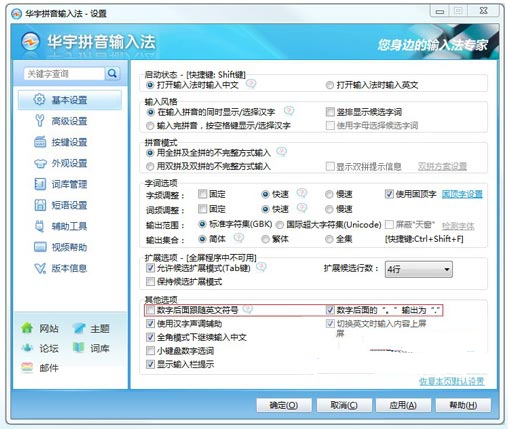The height and width of the screenshot is (429, 508).
Task: Select 打开输入法时输入英文 radio button
Action: point(330,85)
